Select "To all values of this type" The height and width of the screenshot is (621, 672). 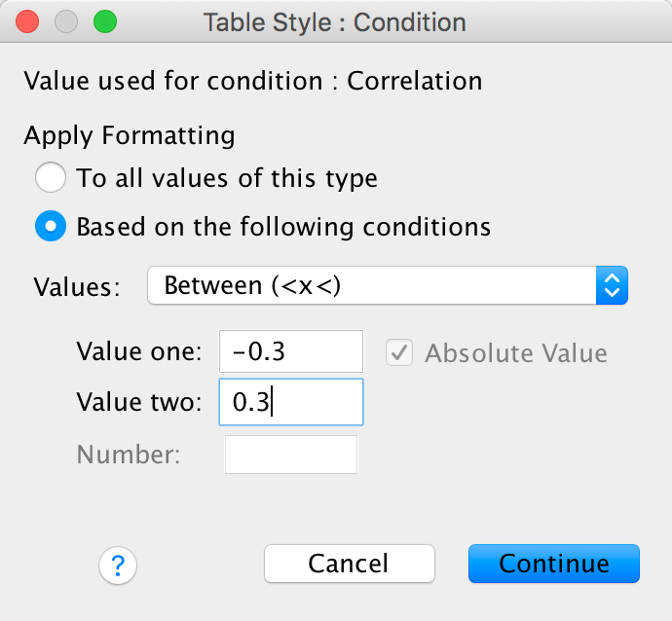[x=50, y=178]
